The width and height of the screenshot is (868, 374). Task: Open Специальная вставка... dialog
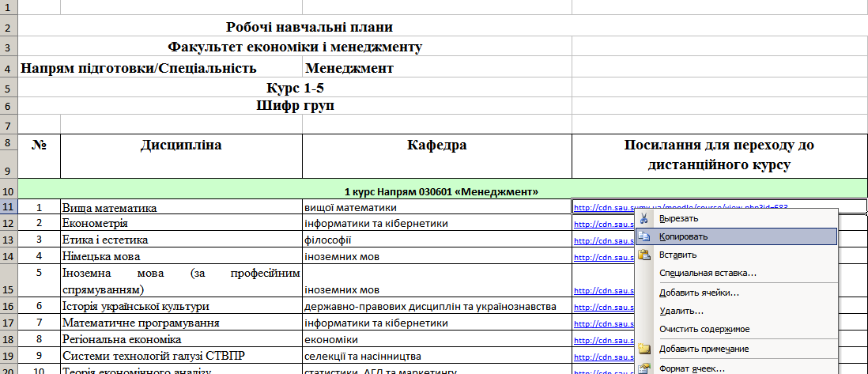(736, 273)
